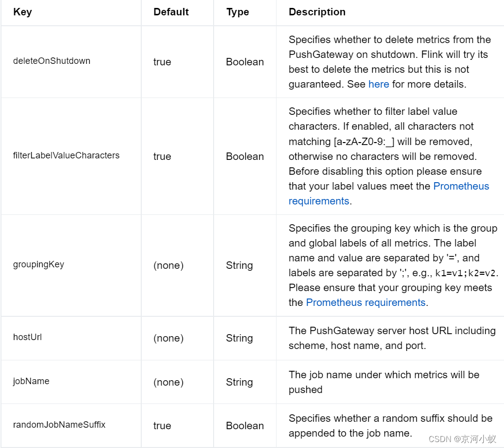The image size is (504, 448).
Task: Click the (none) default value for hostUrl
Action: (x=168, y=338)
